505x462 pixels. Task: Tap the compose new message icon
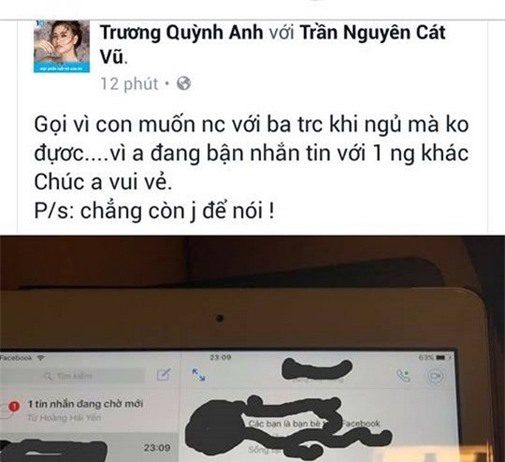coord(164,375)
